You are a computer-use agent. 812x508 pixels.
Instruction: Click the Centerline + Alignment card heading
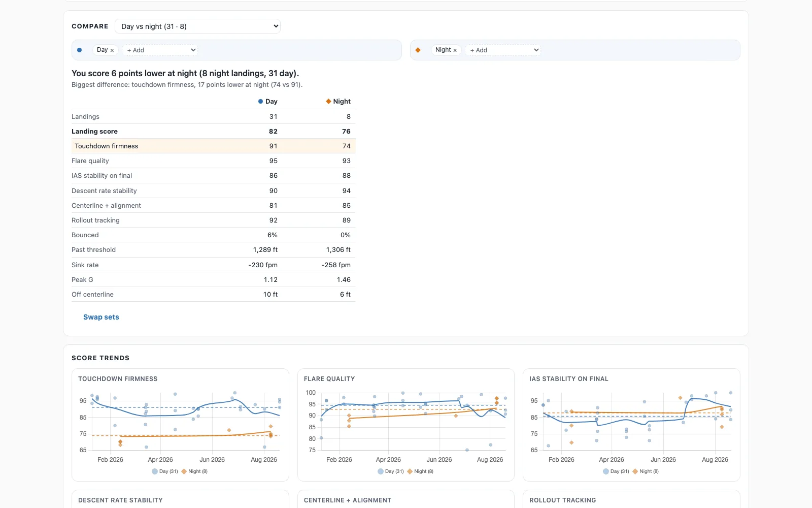pos(348,500)
